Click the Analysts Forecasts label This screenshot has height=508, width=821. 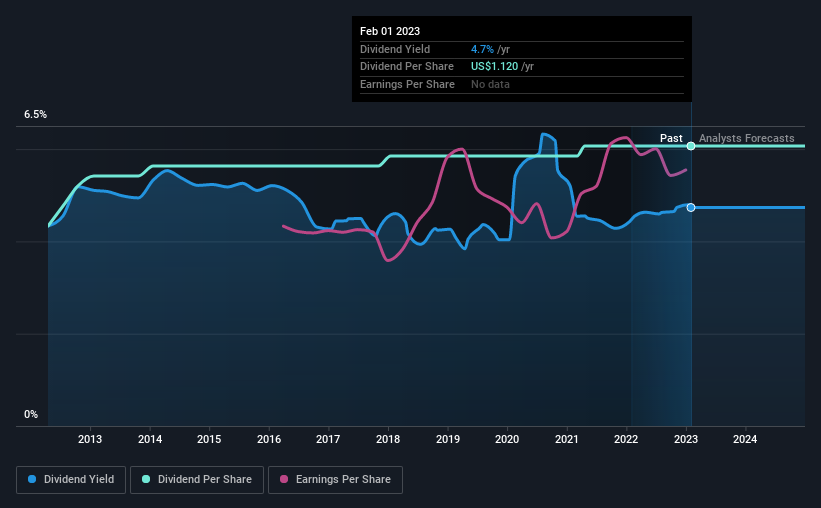(x=747, y=138)
